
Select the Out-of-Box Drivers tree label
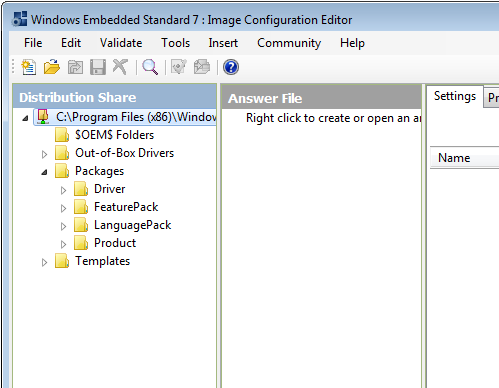124,153
